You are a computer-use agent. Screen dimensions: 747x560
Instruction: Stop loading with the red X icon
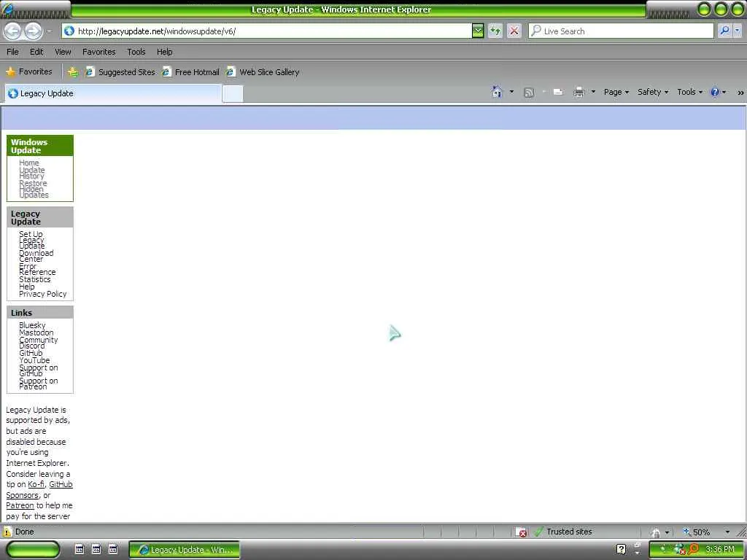514,31
